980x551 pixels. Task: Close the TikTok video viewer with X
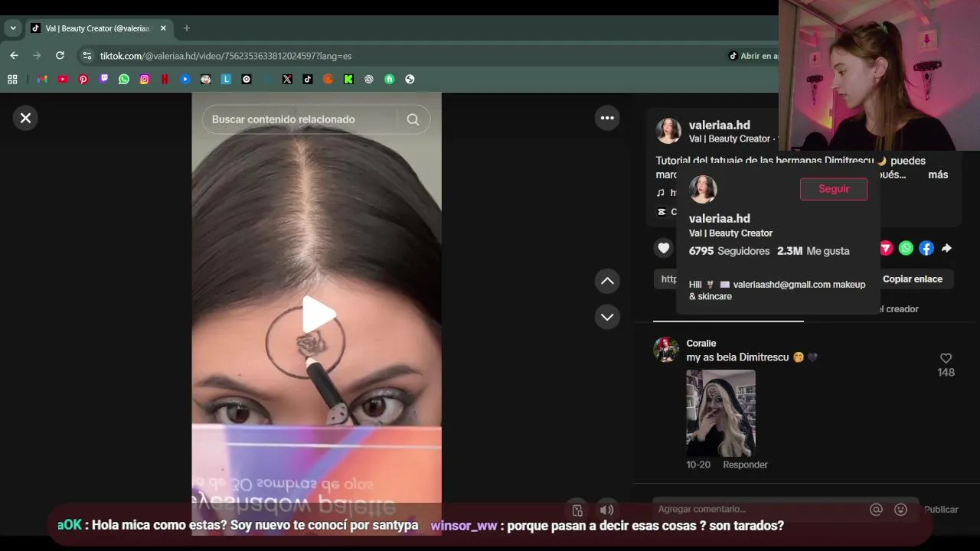point(25,118)
